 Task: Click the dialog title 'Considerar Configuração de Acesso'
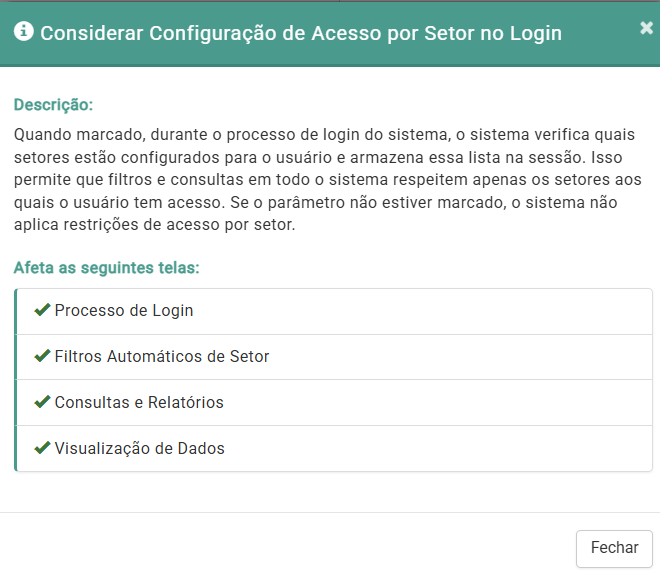[x=300, y=33]
